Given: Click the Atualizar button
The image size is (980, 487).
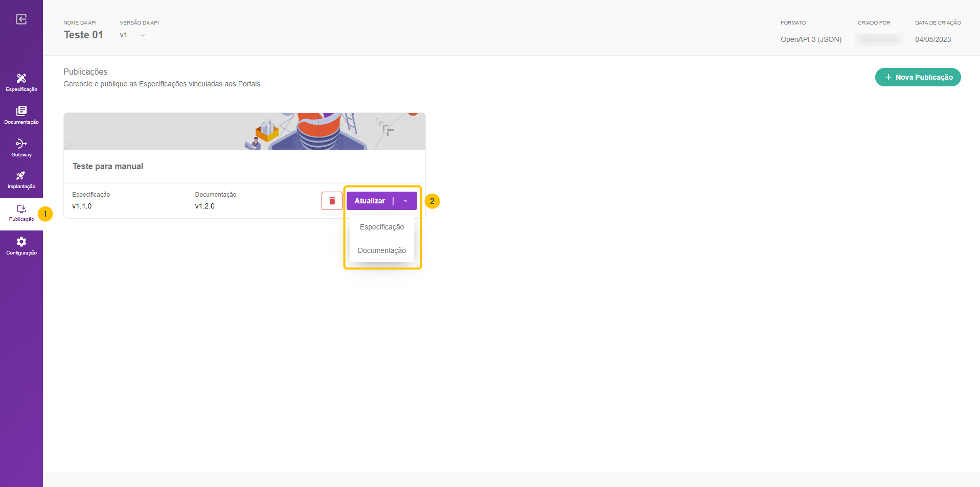Looking at the screenshot, I should 370,201.
